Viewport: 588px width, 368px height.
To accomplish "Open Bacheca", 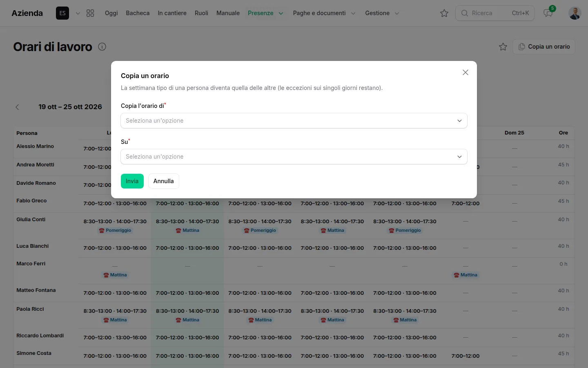I will [138, 13].
